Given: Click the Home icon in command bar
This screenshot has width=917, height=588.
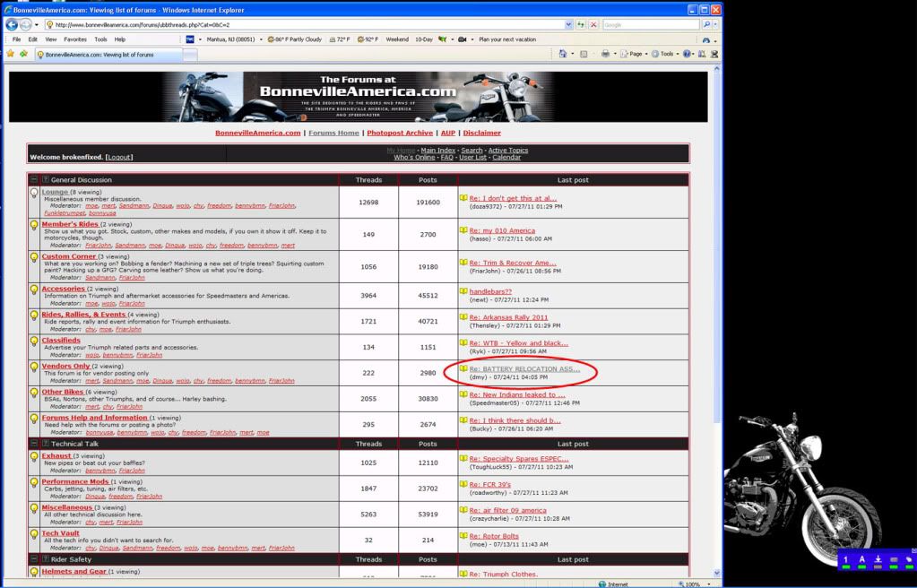Looking at the screenshot, I should (x=561, y=54).
